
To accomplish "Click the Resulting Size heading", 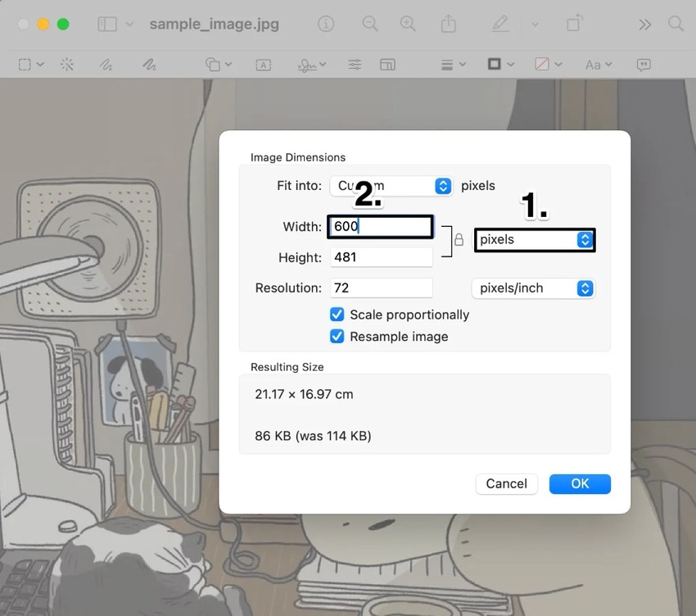I will tap(287, 367).
